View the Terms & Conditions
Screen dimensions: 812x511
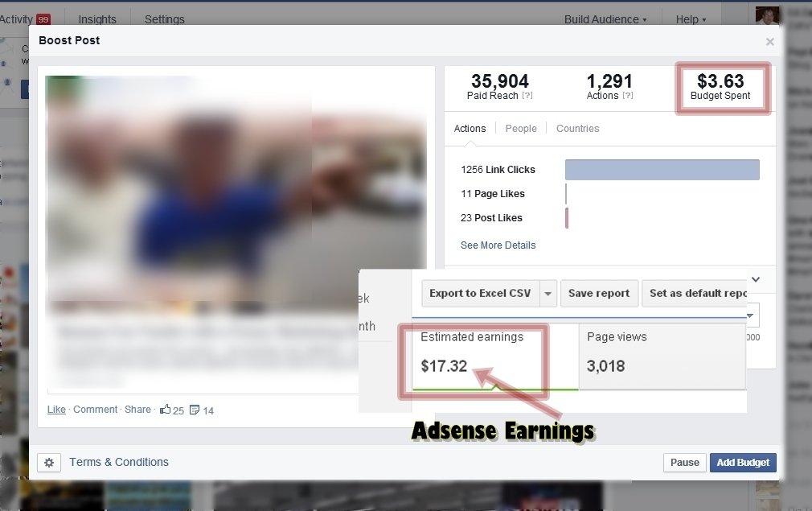118,462
